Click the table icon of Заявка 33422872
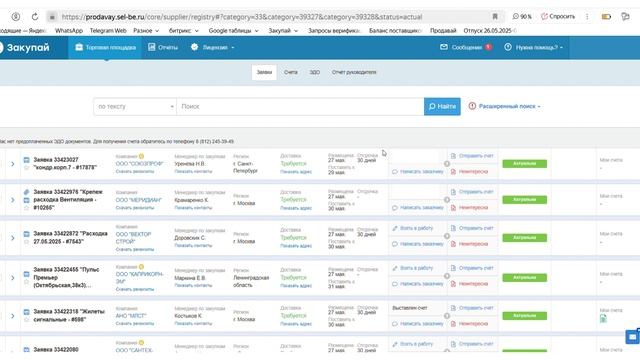This screenshot has width=640, height=360. tap(27, 234)
